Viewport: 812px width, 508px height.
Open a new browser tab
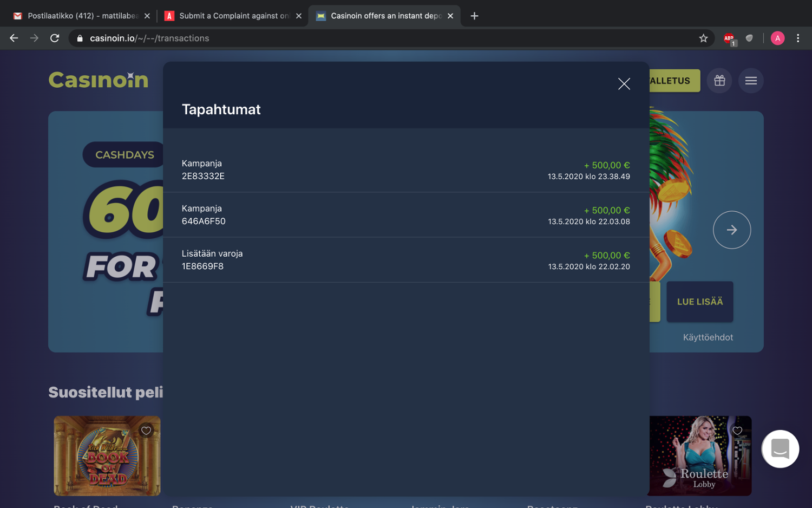coord(474,16)
